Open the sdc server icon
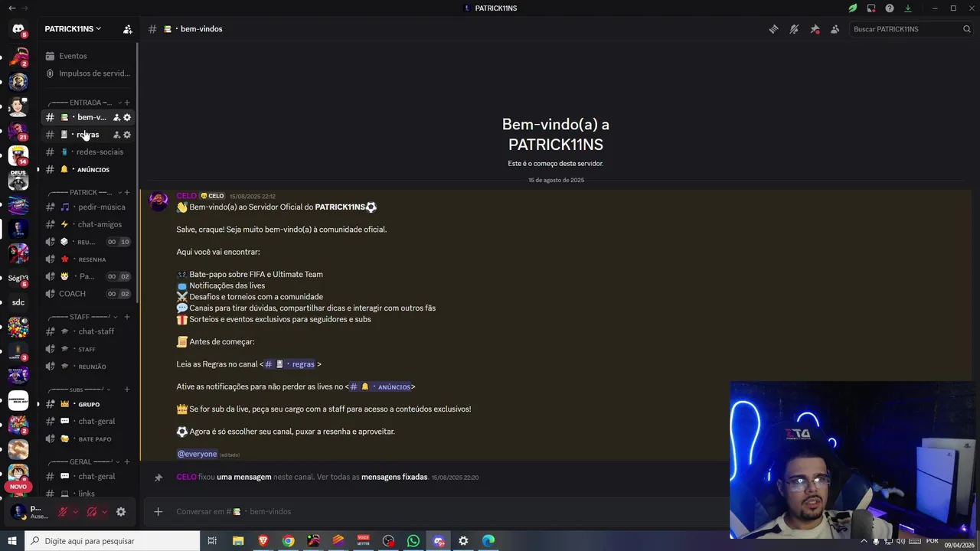The width and height of the screenshot is (980, 551). point(18,302)
